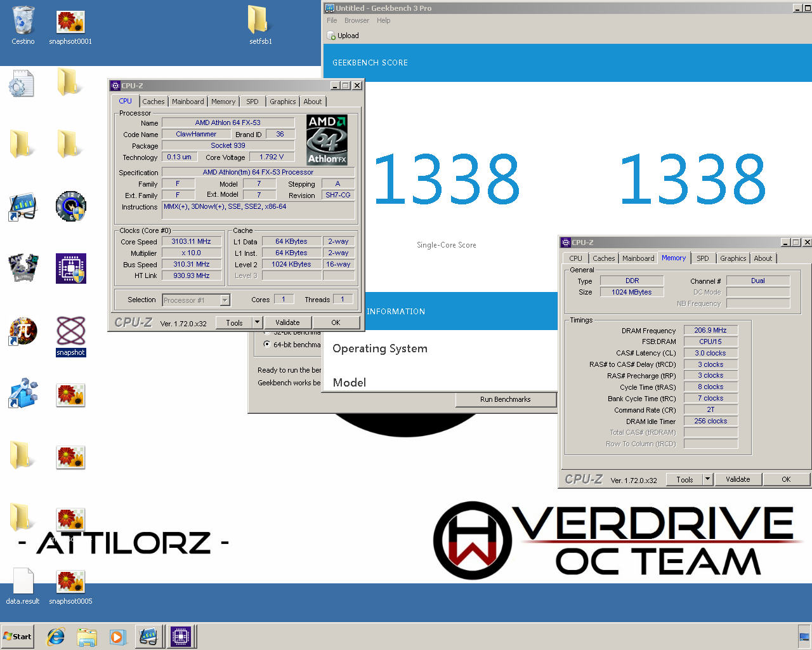Click the HT Link 930.93 MHz value

[191, 275]
